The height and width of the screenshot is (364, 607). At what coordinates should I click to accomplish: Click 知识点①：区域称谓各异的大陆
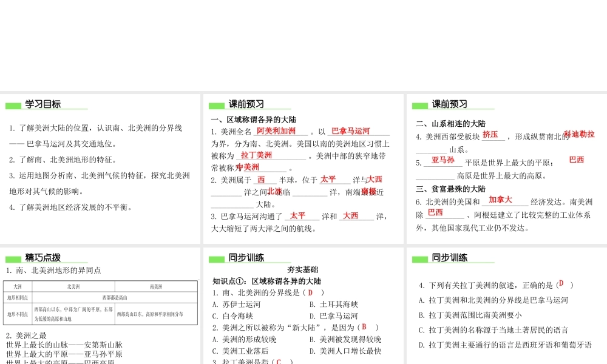[266, 281]
